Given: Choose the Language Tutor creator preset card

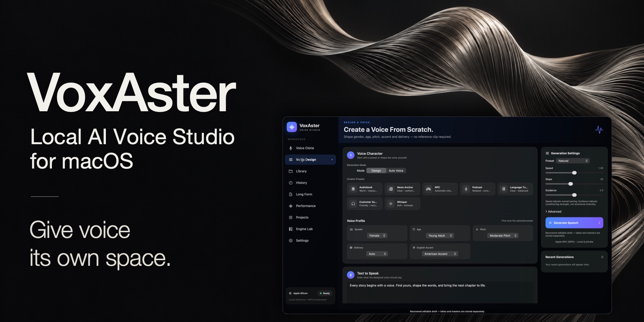Looking at the screenshot, I should pos(515,189).
